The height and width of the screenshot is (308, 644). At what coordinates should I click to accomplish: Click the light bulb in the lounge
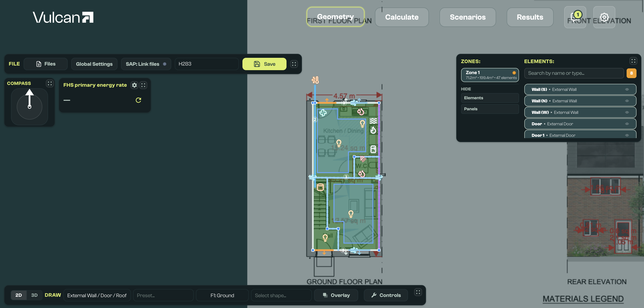[x=351, y=214]
